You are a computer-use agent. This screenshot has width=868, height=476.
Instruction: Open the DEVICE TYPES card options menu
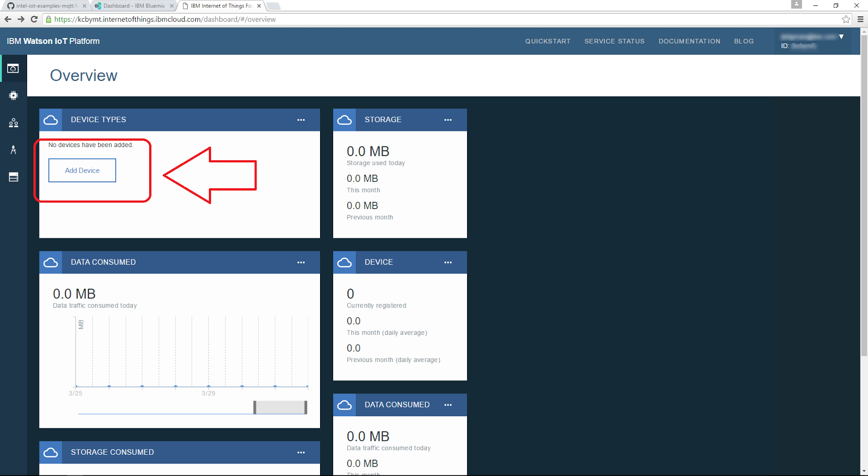tap(301, 120)
